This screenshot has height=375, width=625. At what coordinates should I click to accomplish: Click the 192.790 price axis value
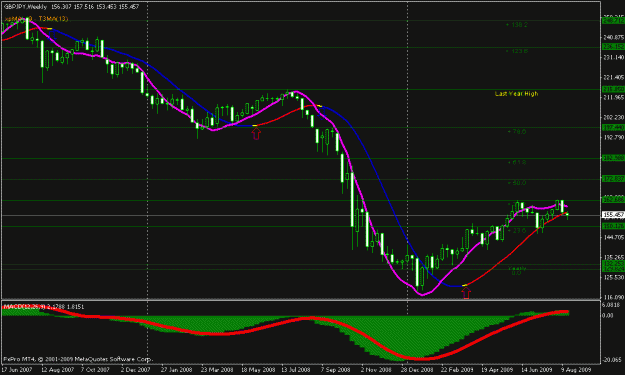coord(613,137)
